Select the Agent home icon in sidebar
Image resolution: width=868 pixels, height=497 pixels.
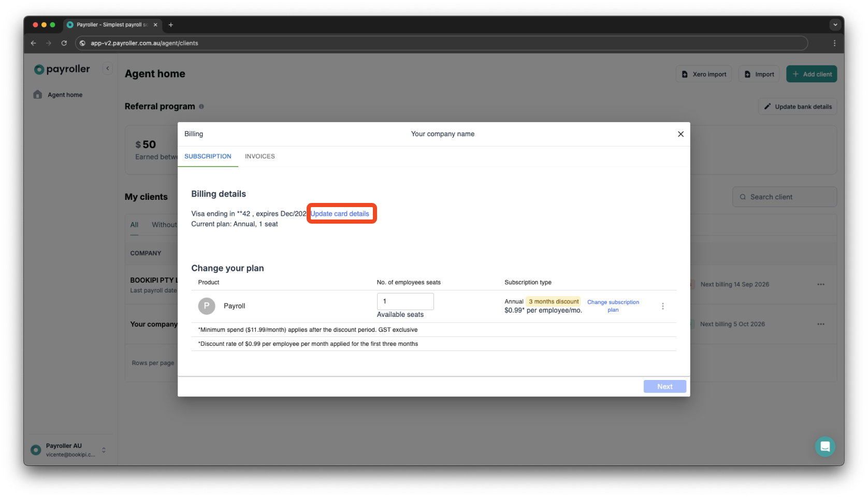[x=37, y=94]
